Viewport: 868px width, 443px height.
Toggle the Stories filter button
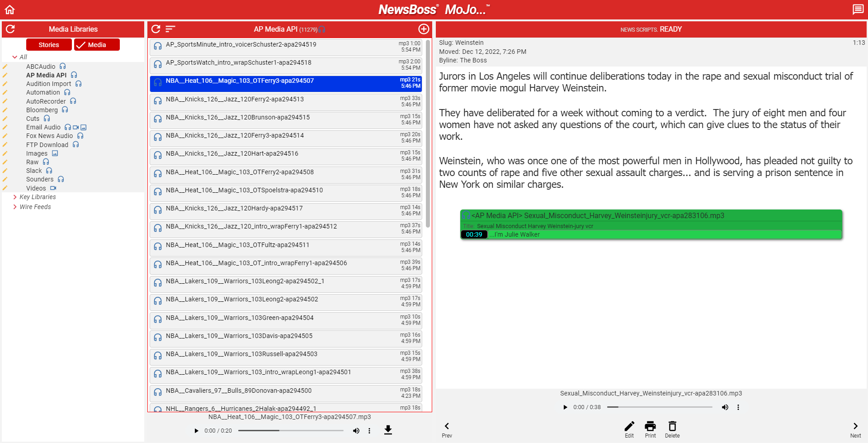49,45
